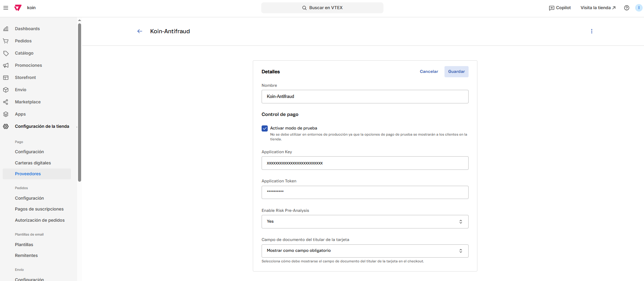Open Marketplace section

tap(28, 102)
